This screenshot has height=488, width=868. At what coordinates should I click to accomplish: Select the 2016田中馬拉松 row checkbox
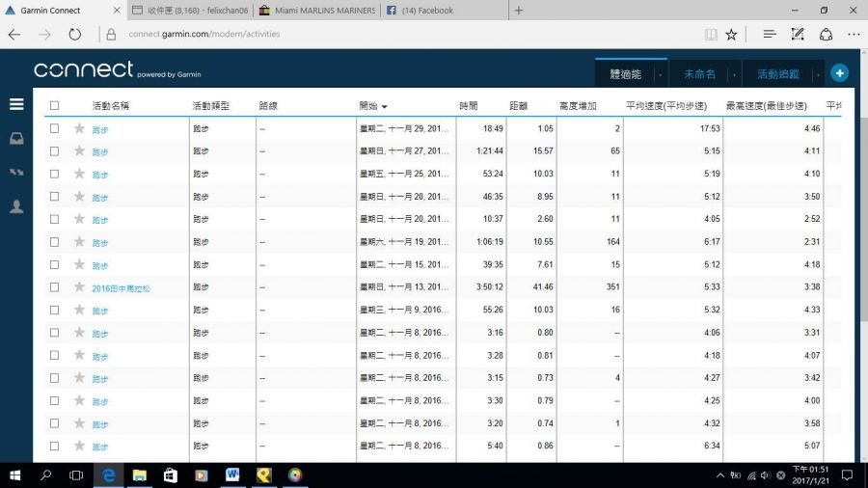54,287
